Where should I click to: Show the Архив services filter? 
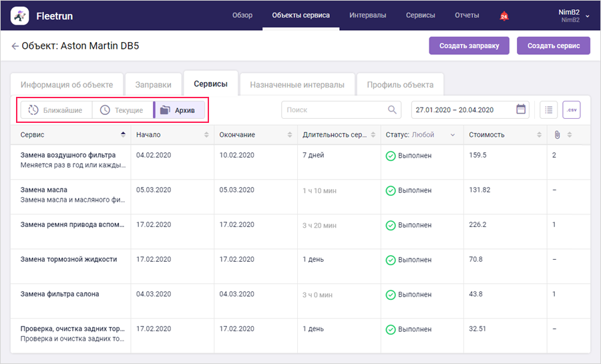pyautogui.click(x=179, y=110)
